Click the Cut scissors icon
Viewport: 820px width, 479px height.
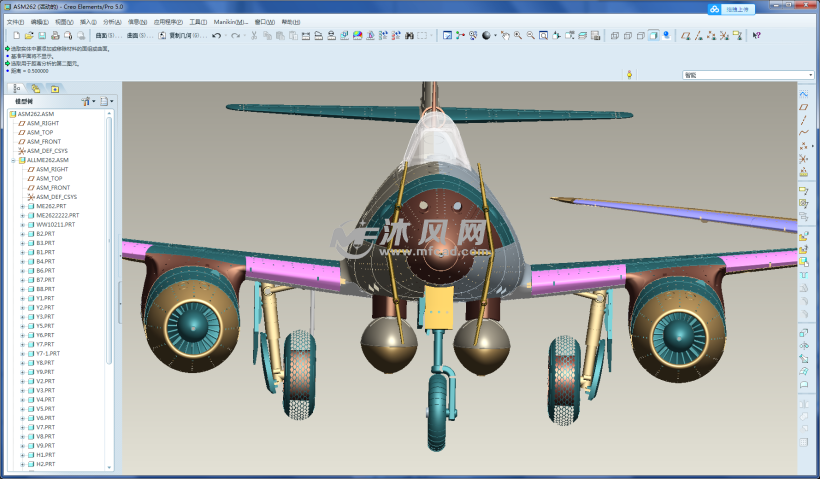click(254, 35)
